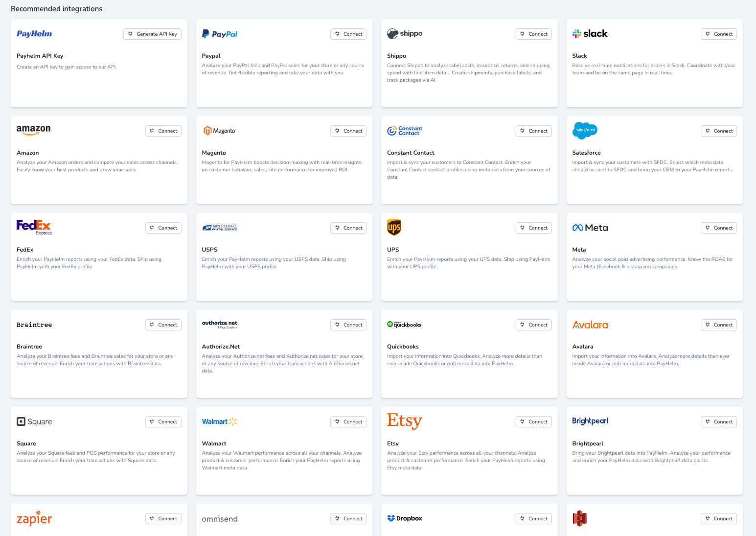Click the 'Payhelm API Key' card title
The image size is (756, 536).
coord(40,56)
